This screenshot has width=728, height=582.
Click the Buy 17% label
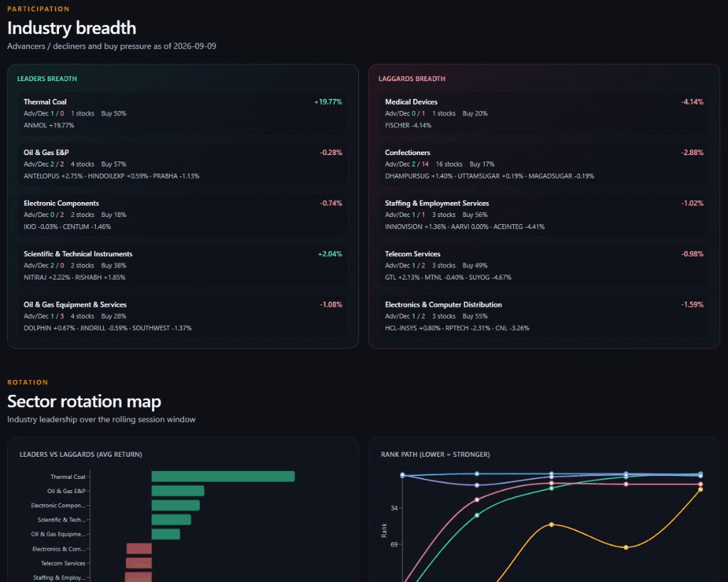(x=482, y=164)
